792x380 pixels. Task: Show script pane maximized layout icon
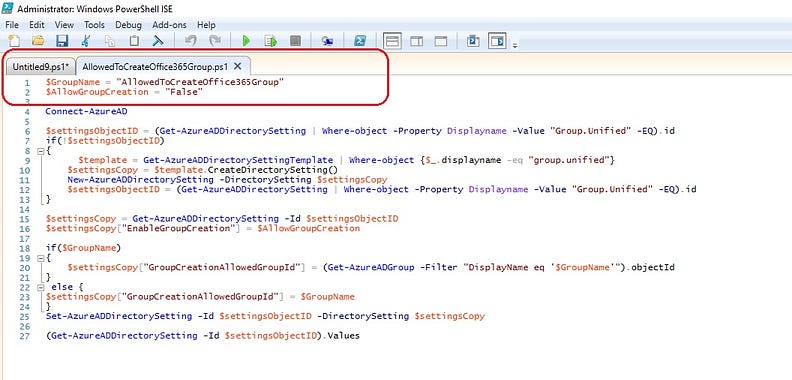pyautogui.click(x=441, y=41)
